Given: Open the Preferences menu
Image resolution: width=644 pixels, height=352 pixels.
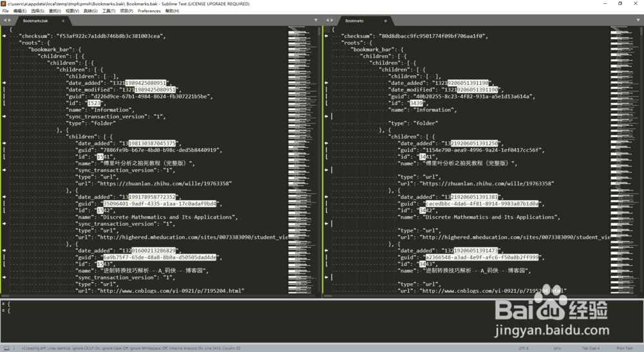Looking at the screenshot, I should [x=149, y=11].
